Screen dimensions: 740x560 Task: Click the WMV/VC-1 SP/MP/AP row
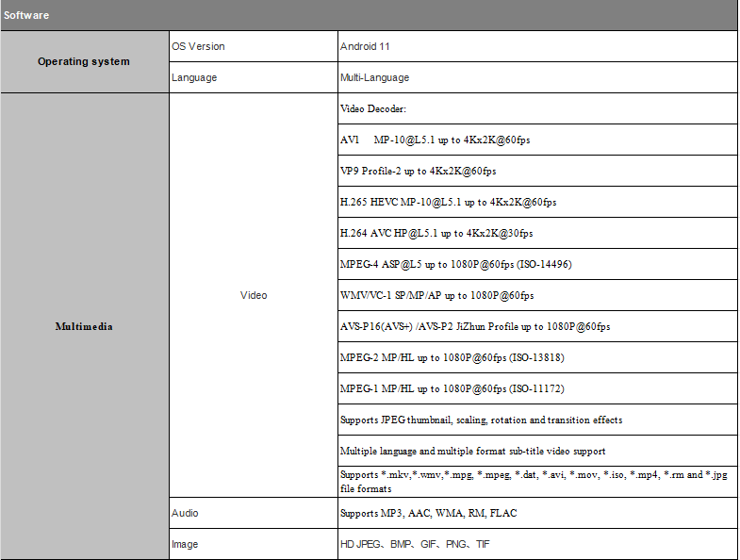coord(436,295)
